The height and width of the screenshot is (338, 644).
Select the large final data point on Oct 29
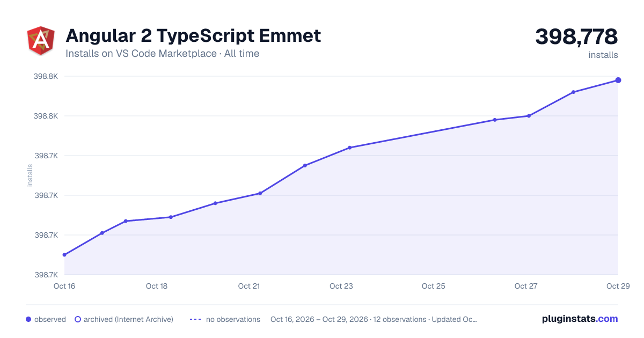click(618, 80)
